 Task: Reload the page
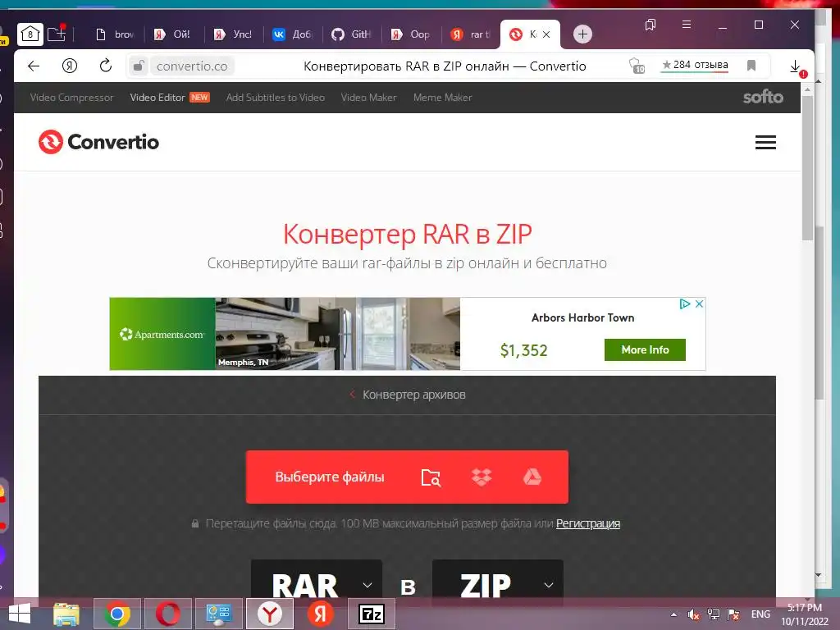click(x=106, y=66)
